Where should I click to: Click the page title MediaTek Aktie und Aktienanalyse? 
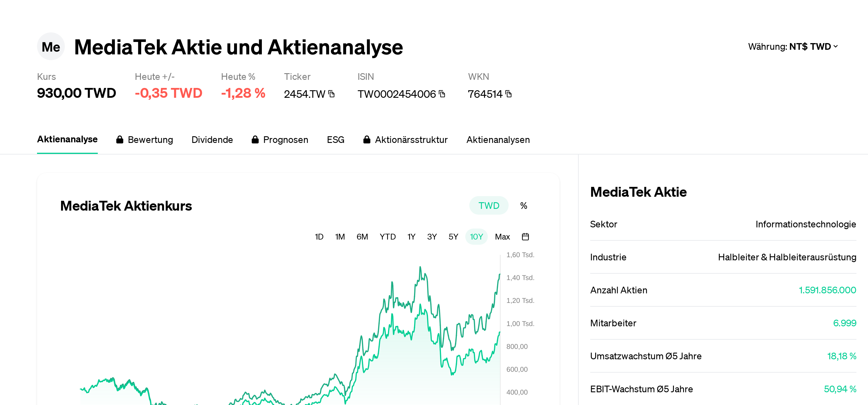click(238, 47)
